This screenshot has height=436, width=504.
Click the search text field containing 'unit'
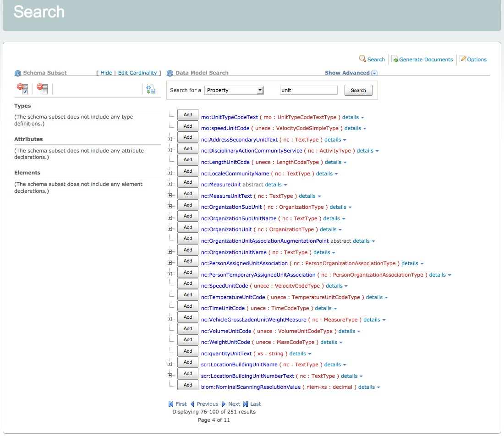tap(308, 90)
